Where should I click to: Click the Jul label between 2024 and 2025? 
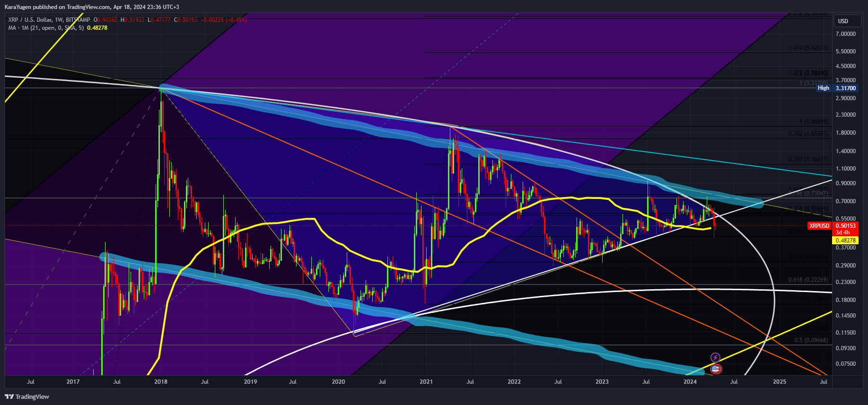click(x=734, y=382)
